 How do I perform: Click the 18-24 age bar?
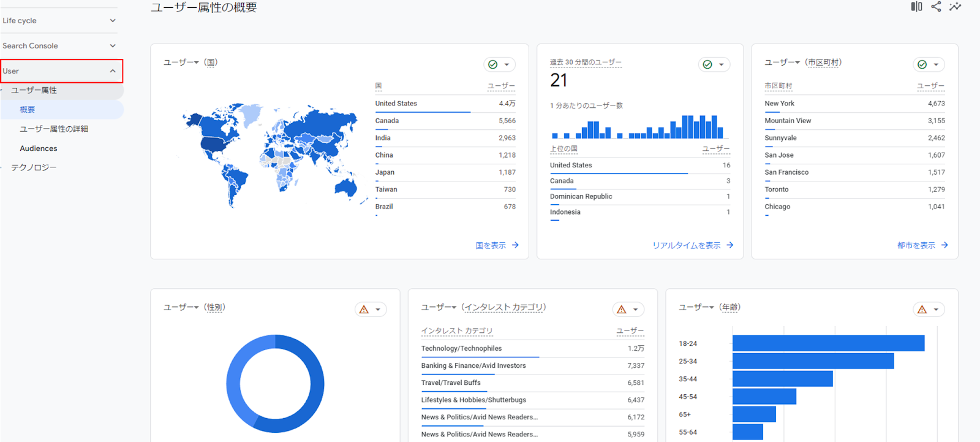[x=828, y=343]
